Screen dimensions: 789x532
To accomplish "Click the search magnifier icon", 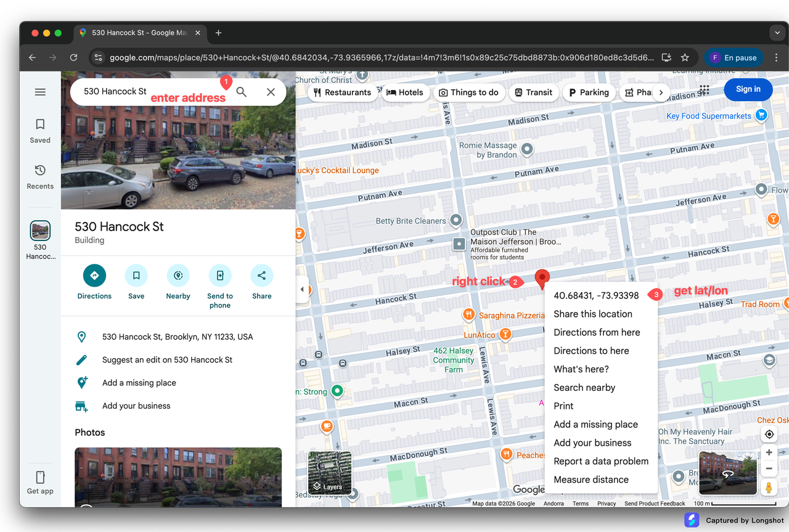I will (x=242, y=92).
